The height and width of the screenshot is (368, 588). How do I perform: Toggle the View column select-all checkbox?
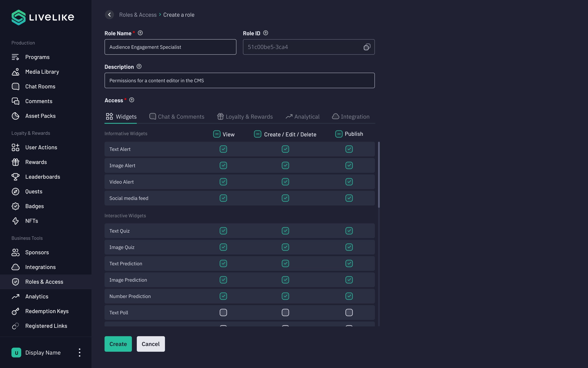pos(217,134)
